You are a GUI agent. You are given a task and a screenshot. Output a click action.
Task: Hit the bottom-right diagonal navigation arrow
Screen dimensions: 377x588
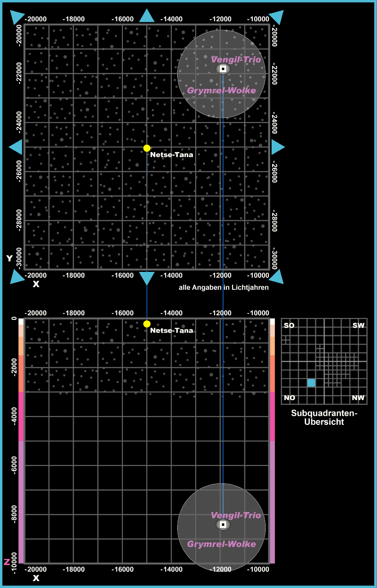coord(276,276)
